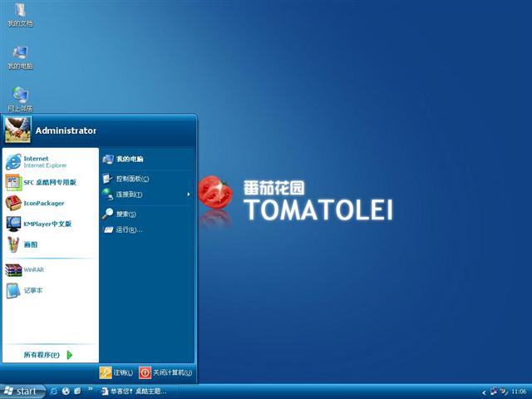
Task: Open SFC 桌酷网专用版 in Start menu
Action: tap(50, 183)
